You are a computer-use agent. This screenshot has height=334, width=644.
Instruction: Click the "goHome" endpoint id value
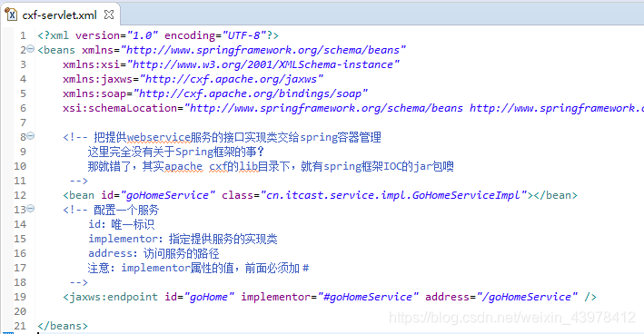(x=209, y=297)
